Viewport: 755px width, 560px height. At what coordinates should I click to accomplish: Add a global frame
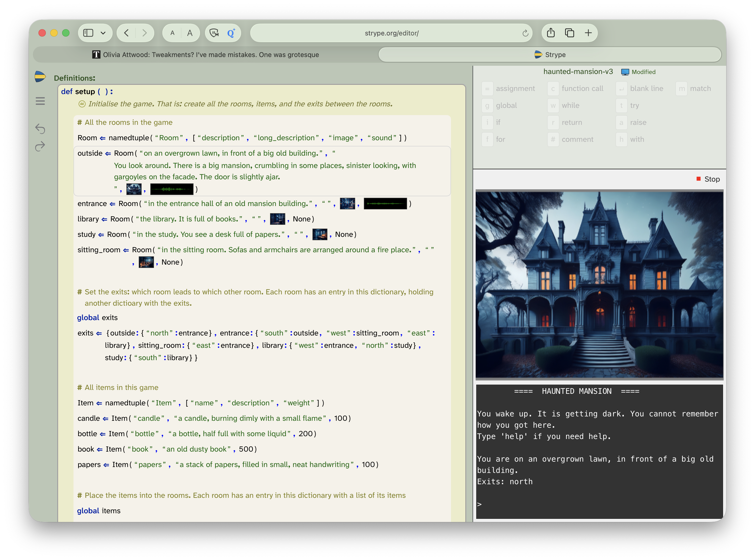point(500,105)
